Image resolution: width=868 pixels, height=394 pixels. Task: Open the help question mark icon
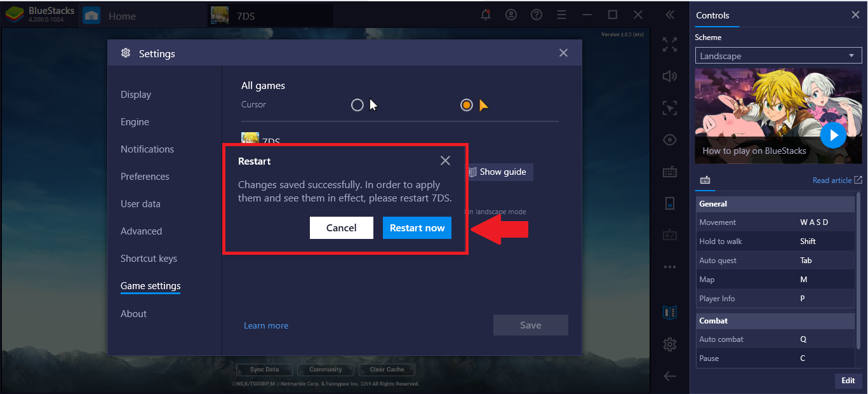pos(537,15)
